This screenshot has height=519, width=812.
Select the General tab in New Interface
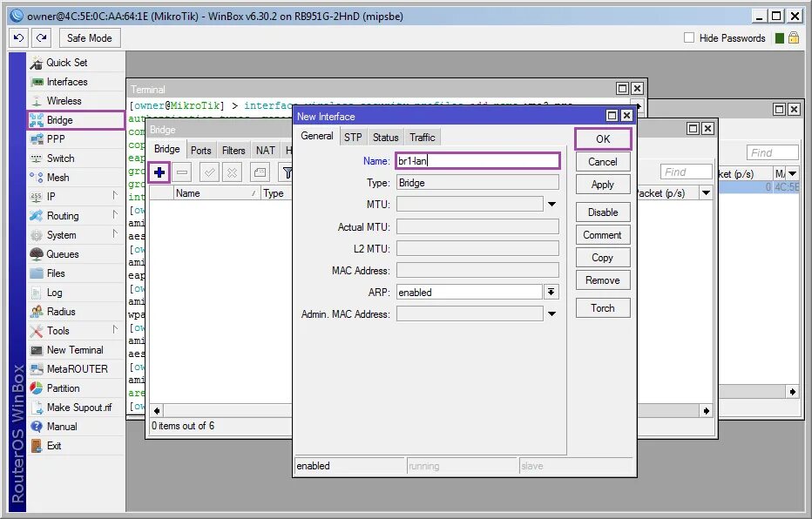317,136
